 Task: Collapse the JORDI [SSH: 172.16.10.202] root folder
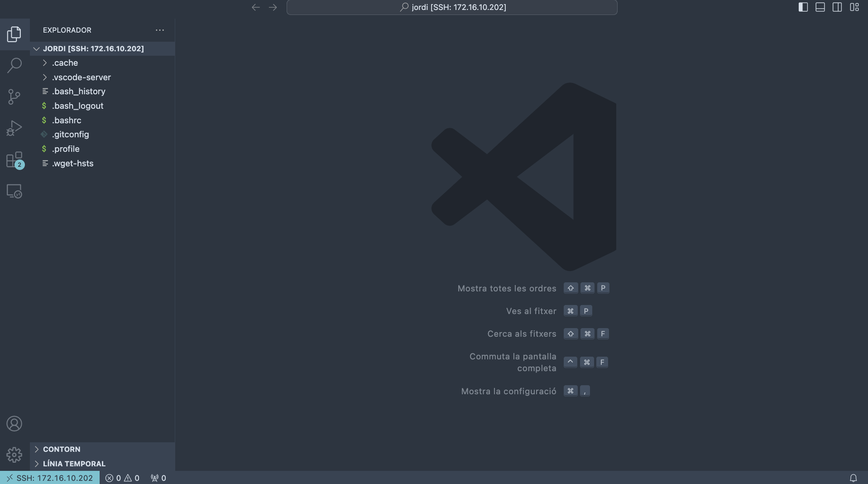[x=102, y=48]
